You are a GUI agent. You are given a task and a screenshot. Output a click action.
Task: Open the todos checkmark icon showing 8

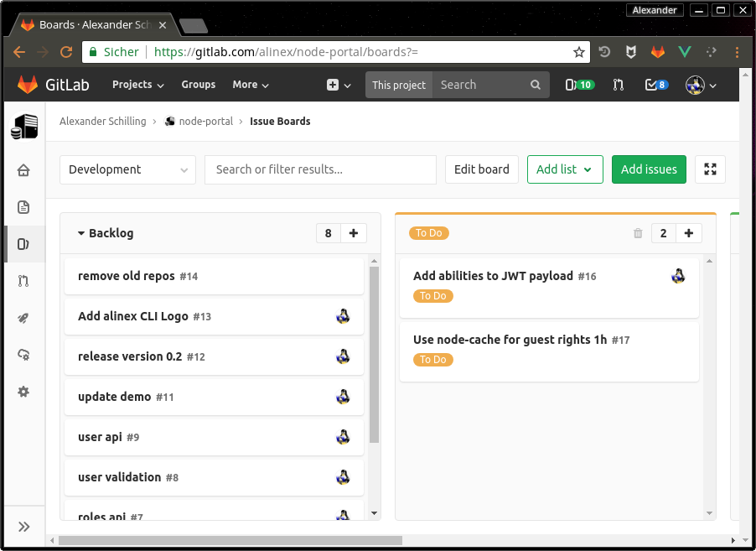tap(655, 85)
